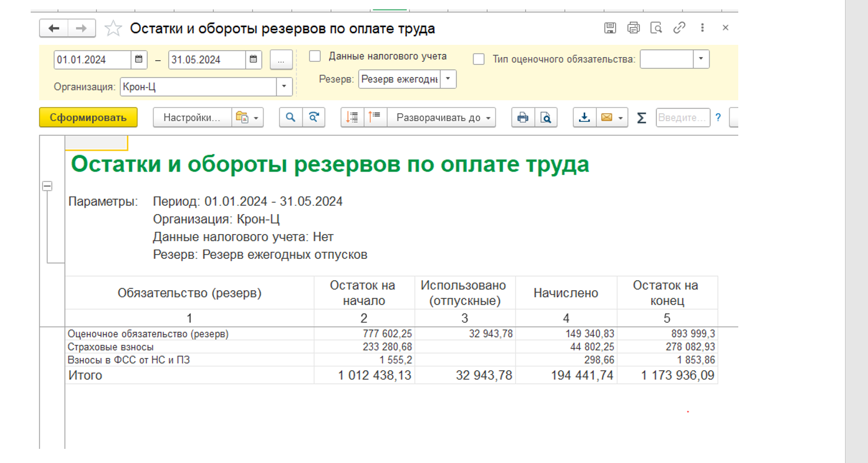
Task: Click cell value 777 602,25
Action: coord(387,333)
